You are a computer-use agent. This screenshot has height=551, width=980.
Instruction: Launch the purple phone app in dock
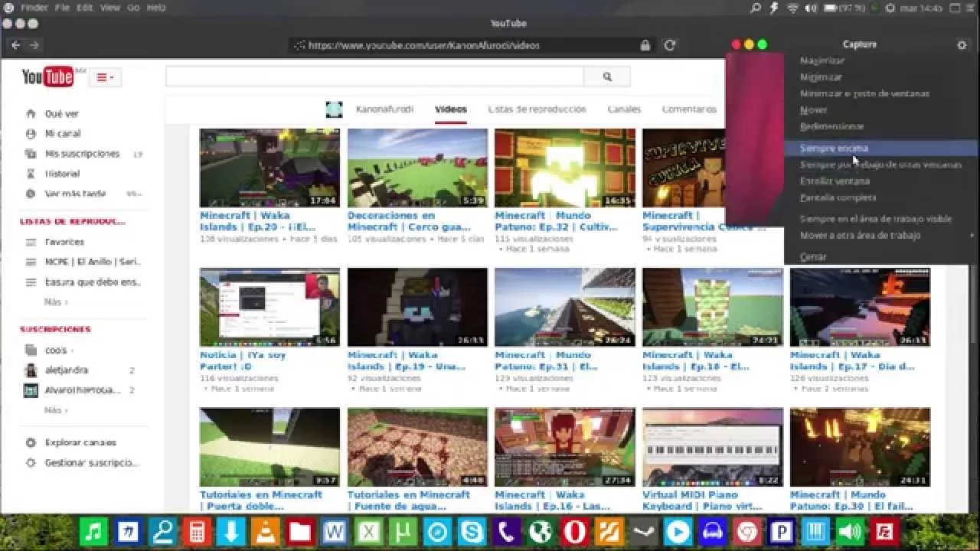point(507,531)
